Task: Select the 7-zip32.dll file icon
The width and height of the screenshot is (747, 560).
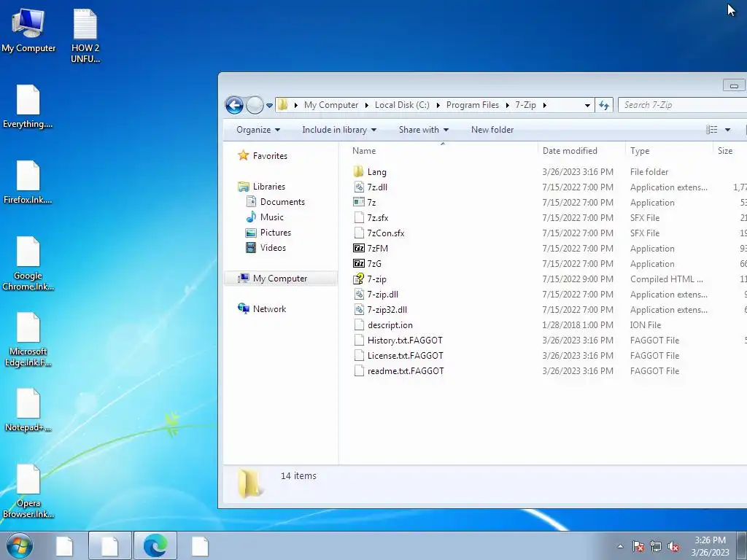Action: (x=359, y=309)
